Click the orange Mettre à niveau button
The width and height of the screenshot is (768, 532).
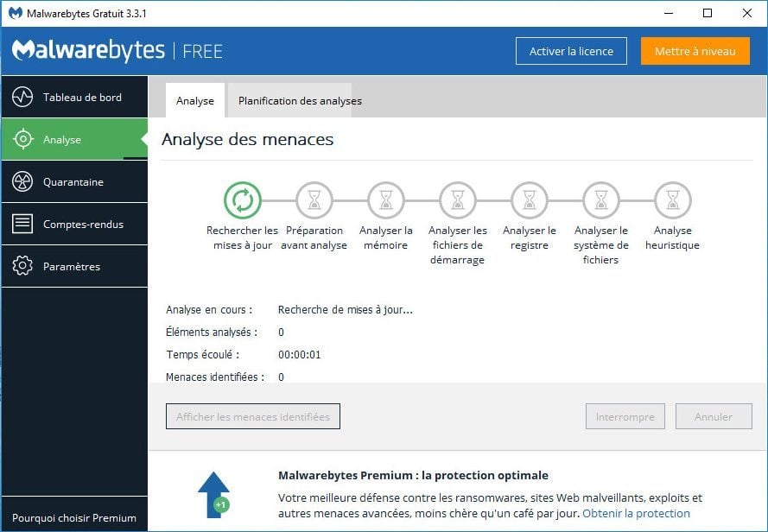tap(695, 51)
